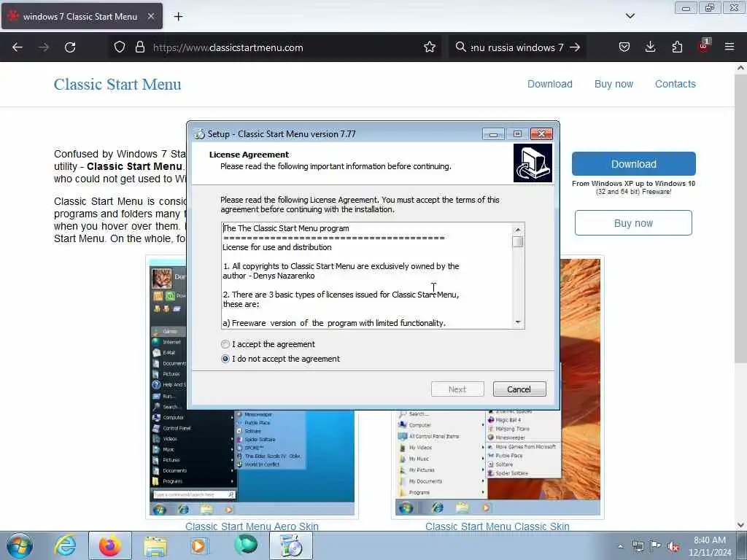747x560 pixels.
Task: Open the Firefox downloads panel
Action: 650,47
